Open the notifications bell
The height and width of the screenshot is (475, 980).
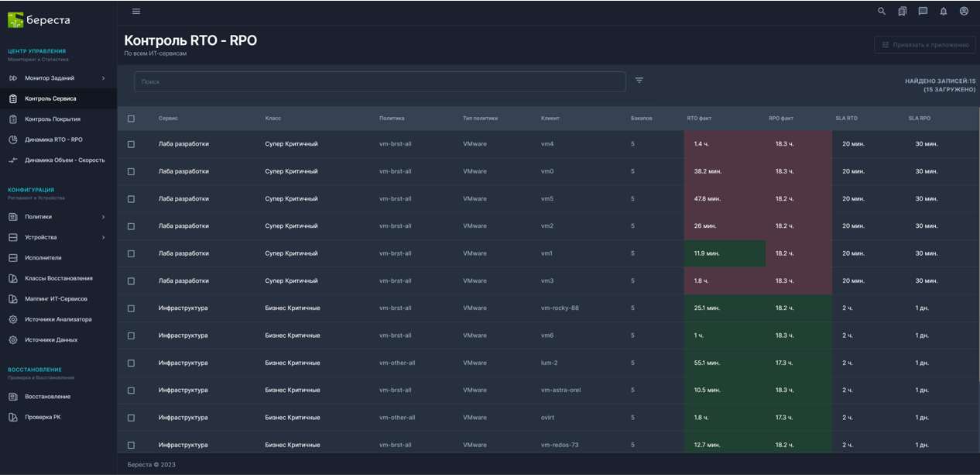click(x=943, y=12)
